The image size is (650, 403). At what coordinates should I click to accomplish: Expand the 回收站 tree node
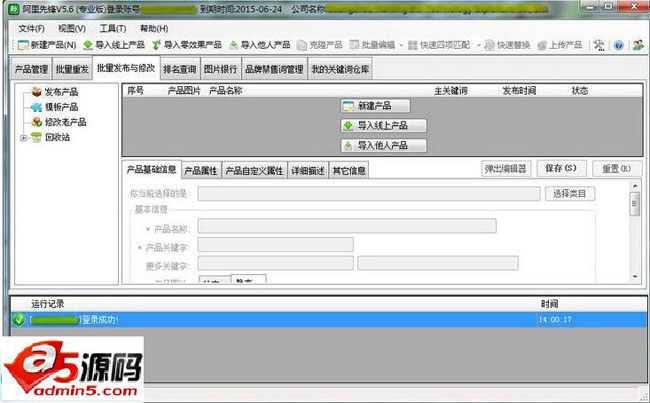point(24,138)
